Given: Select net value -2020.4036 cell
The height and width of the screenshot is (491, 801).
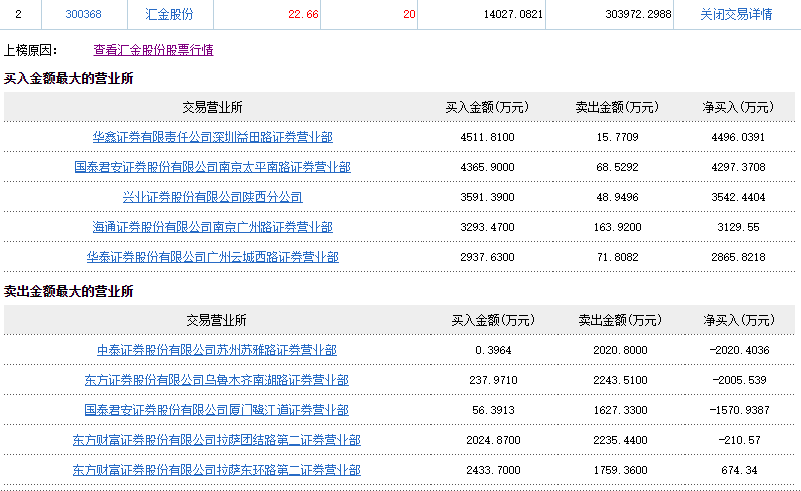Looking at the screenshot, I should coord(738,350).
